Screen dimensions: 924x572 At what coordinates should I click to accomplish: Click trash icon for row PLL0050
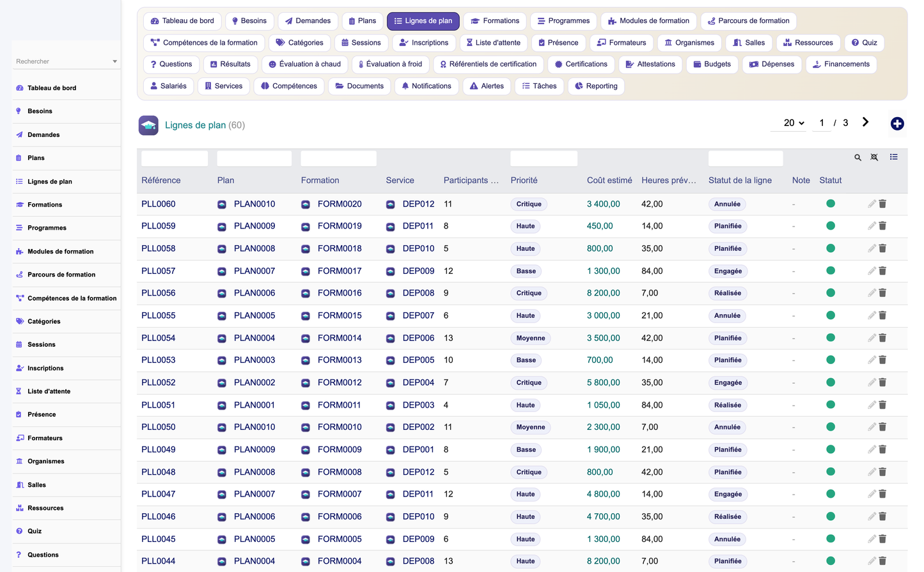click(x=882, y=427)
